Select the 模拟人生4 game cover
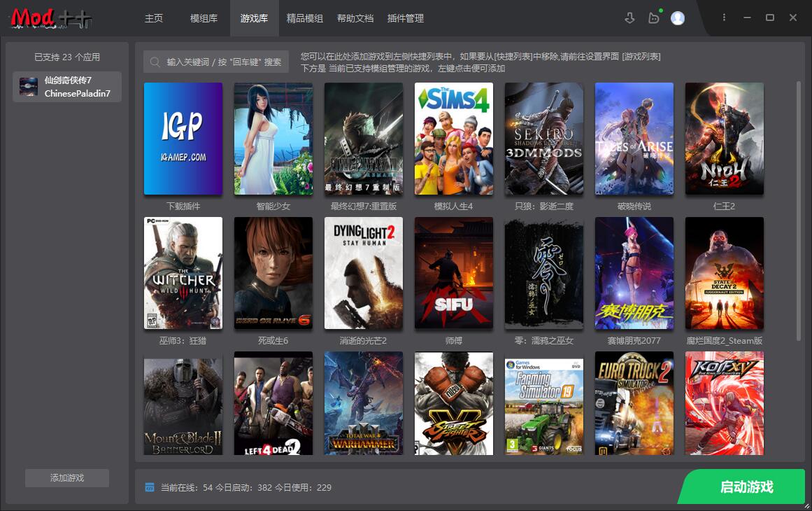The image size is (812, 511). (x=453, y=138)
